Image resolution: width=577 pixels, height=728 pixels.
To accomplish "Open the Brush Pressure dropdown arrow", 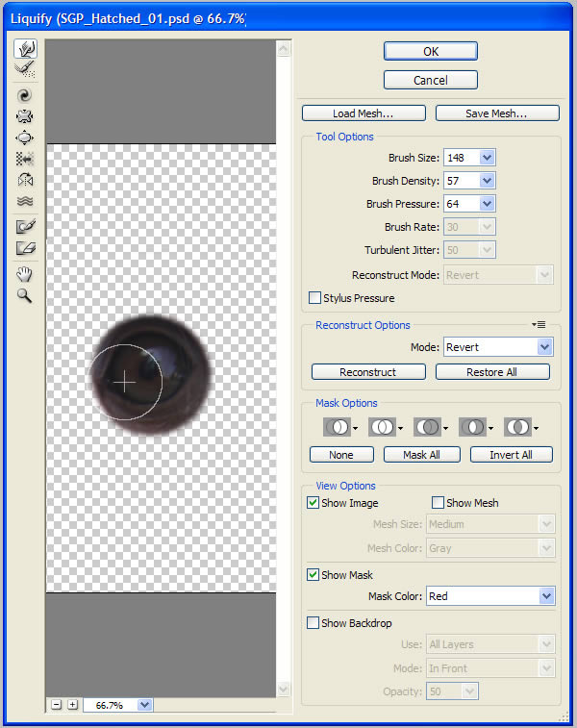I will click(x=487, y=203).
